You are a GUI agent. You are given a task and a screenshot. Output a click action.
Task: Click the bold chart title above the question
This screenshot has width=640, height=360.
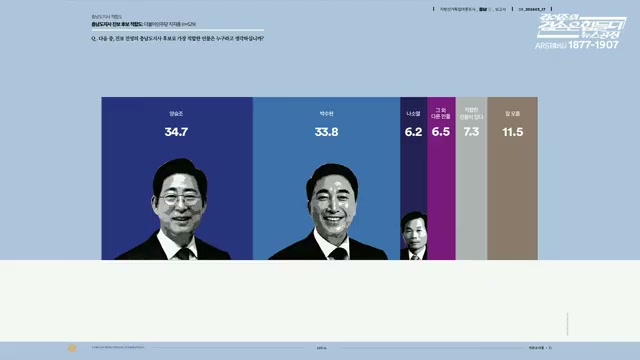[144, 24]
